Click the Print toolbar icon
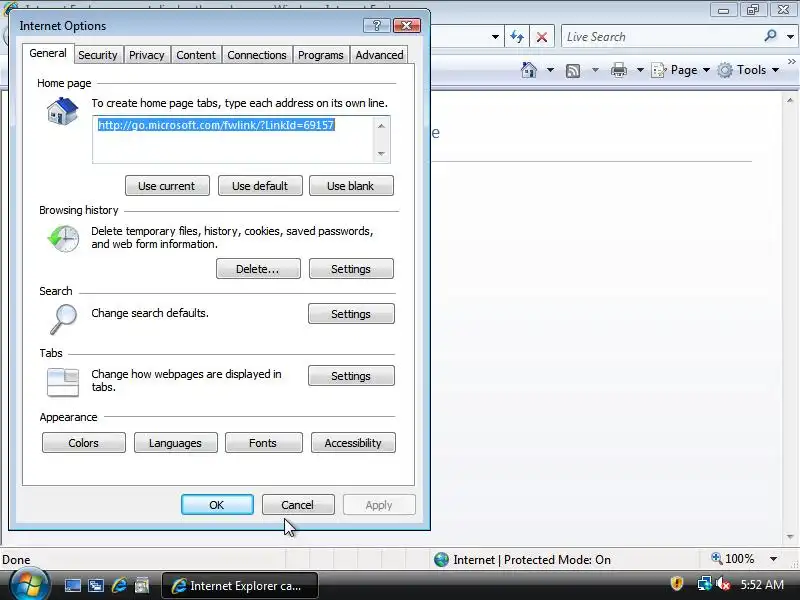This screenshot has height=600, width=800. [618, 70]
